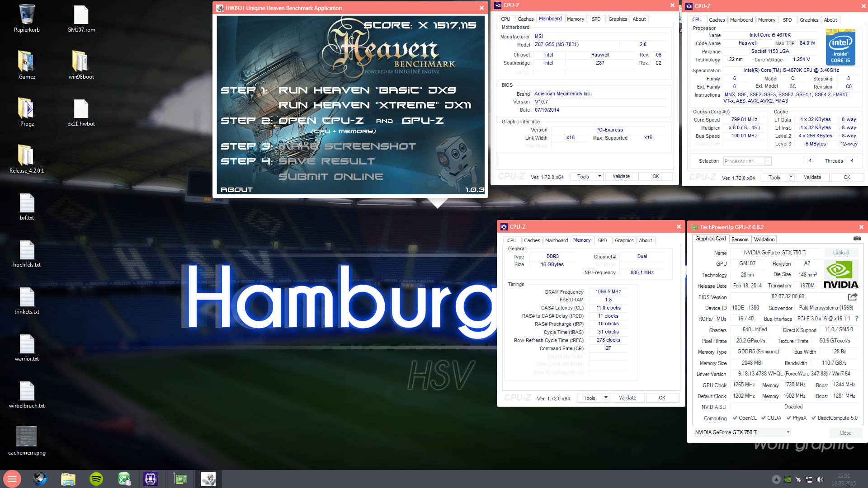Click Submit Online in HWBOT Heaven app
Image resolution: width=868 pixels, height=488 pixels.
pyautogui.click(x=331, y=177)
